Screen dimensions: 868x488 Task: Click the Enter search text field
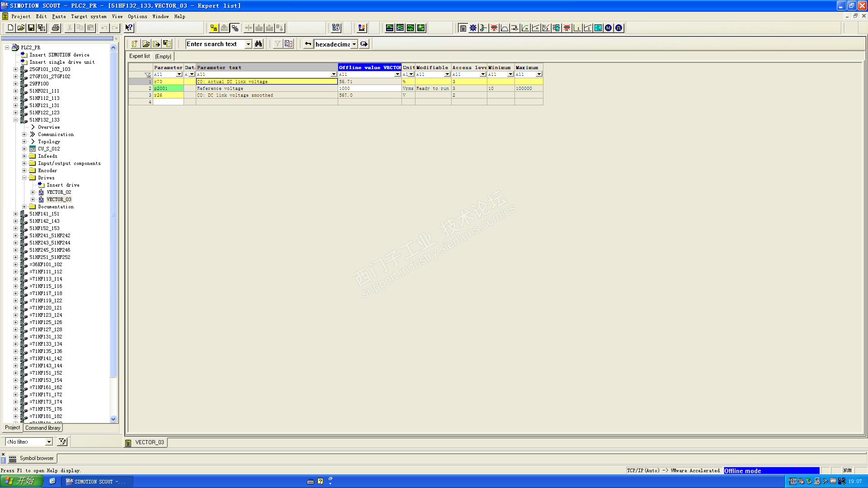point(215,44)
